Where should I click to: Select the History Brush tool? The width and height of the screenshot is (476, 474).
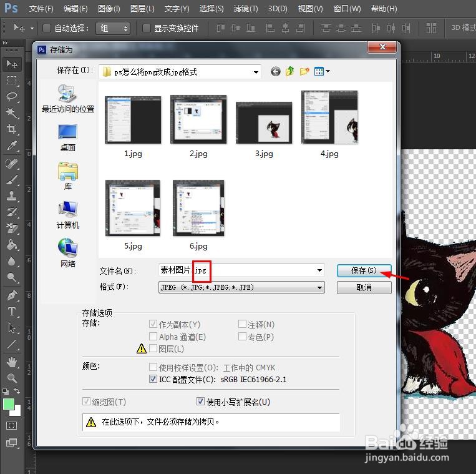tap(12, 212)
